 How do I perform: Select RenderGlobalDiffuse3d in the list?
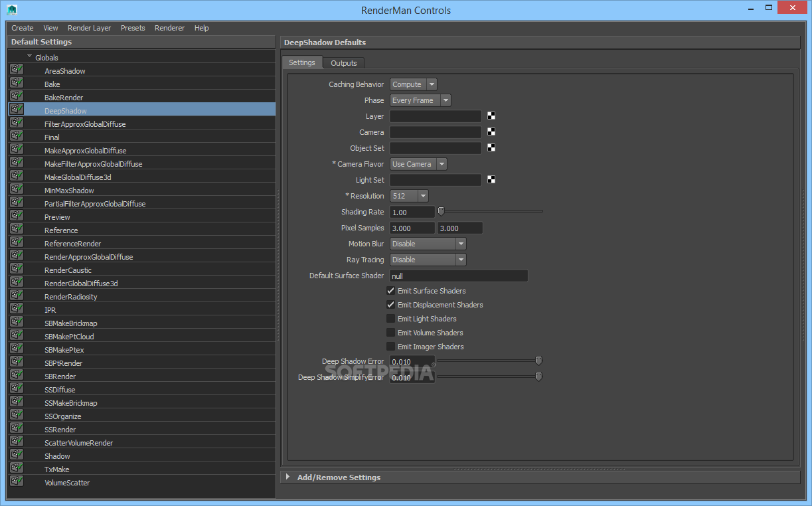81,284
